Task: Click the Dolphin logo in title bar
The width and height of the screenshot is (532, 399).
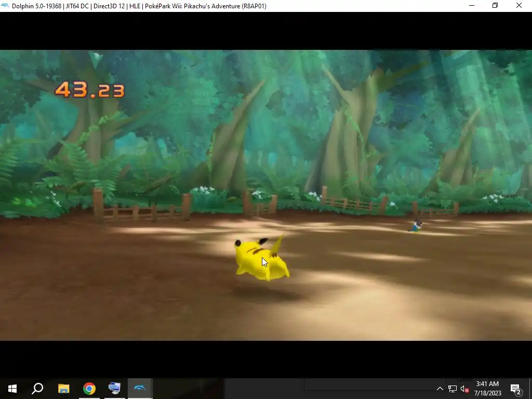Action: (5, 6)
